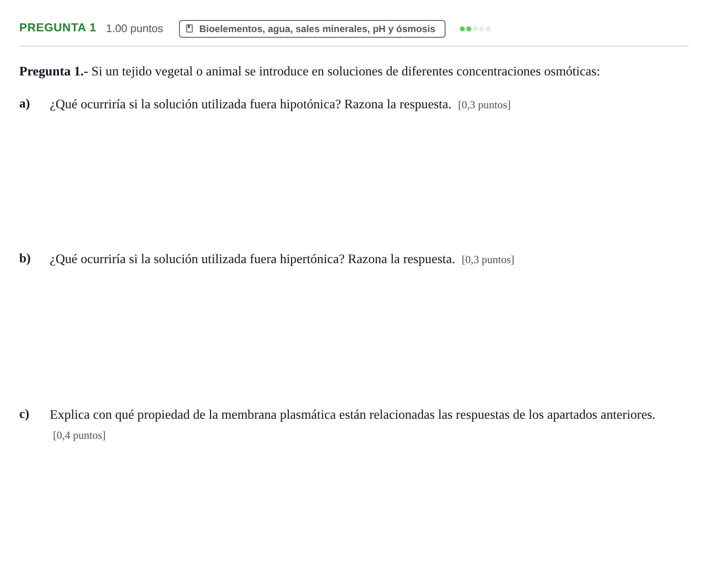
Task: Click the bold 'Pregunta 1.-' statement label
Action: [54, 71]
